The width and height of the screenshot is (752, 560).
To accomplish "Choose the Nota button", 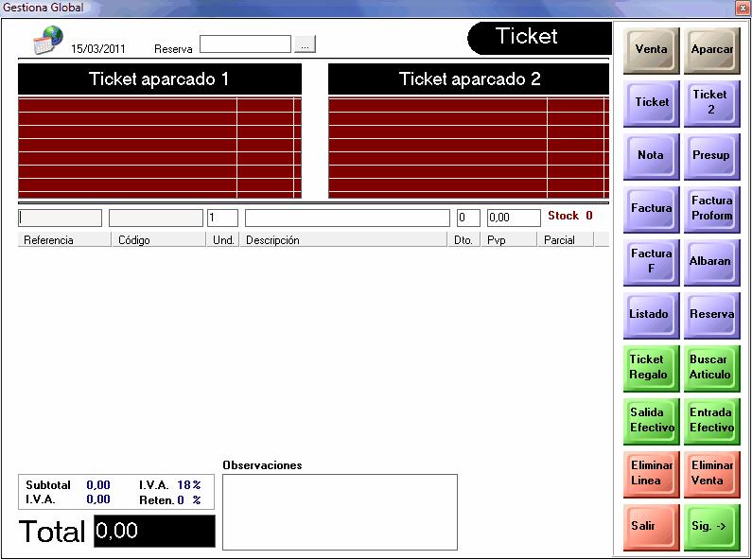I will 652,156.
